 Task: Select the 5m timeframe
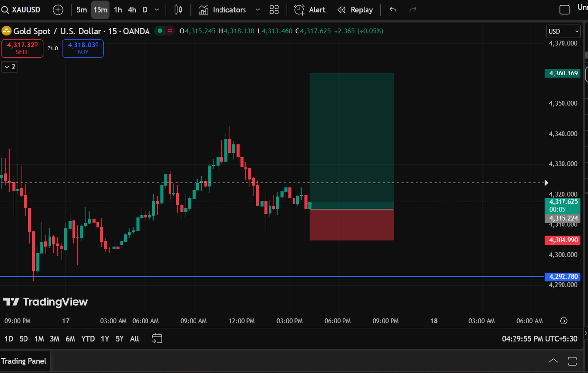click(x=81, y=10)
